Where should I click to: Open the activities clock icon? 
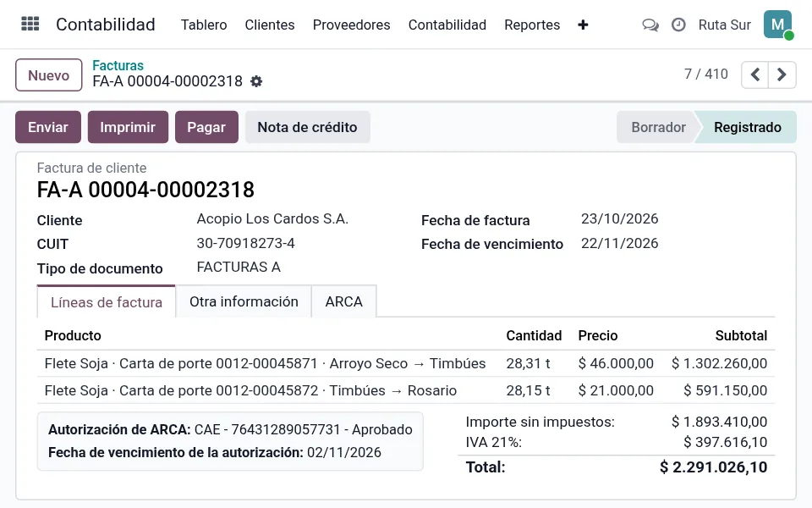click(x=678, y=25)
